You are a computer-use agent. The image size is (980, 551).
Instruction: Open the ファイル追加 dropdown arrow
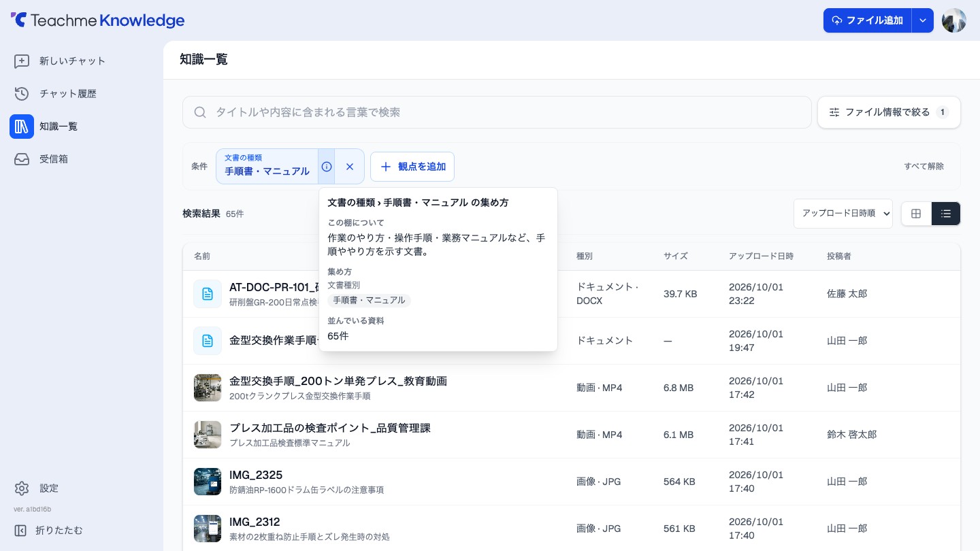point(923,20)
